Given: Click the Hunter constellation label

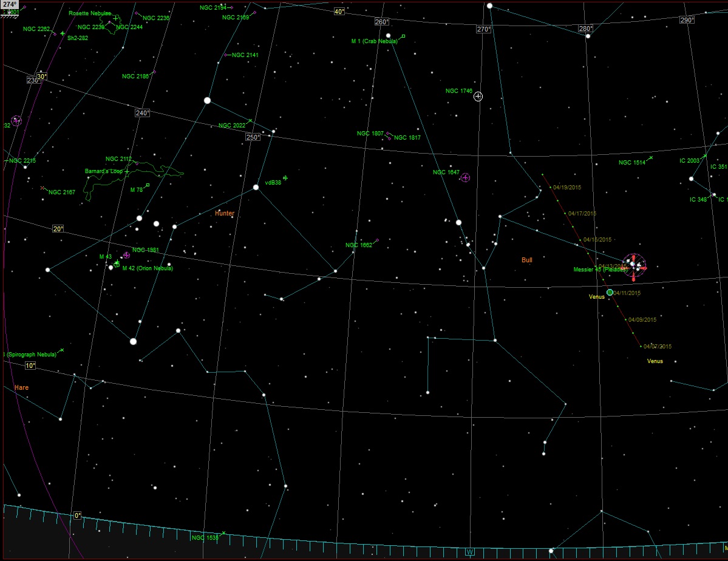Looking at the screenshot, I should click(x=224, y=214).
